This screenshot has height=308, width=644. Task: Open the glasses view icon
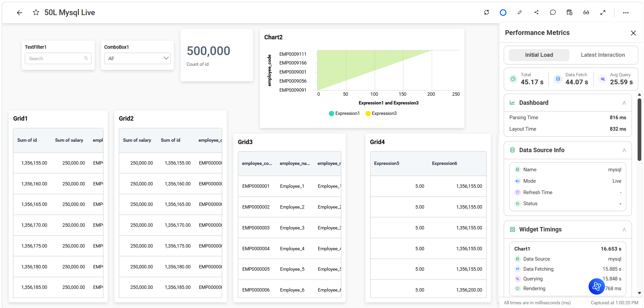pos(586,12)
